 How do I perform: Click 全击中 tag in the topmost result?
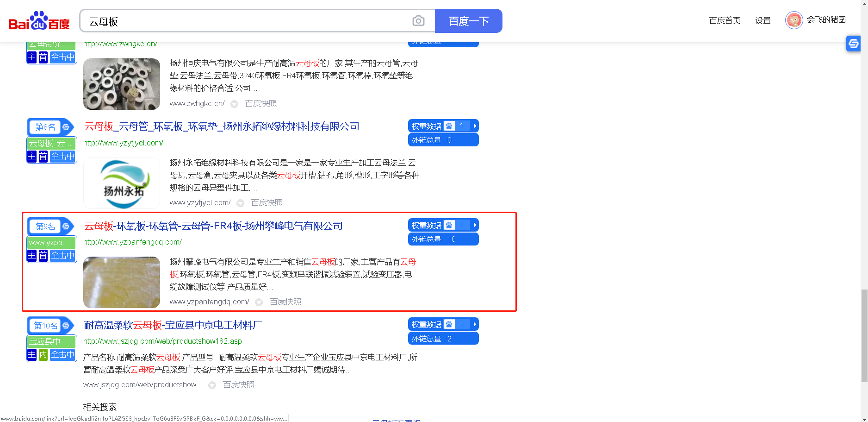click(62, 57)
